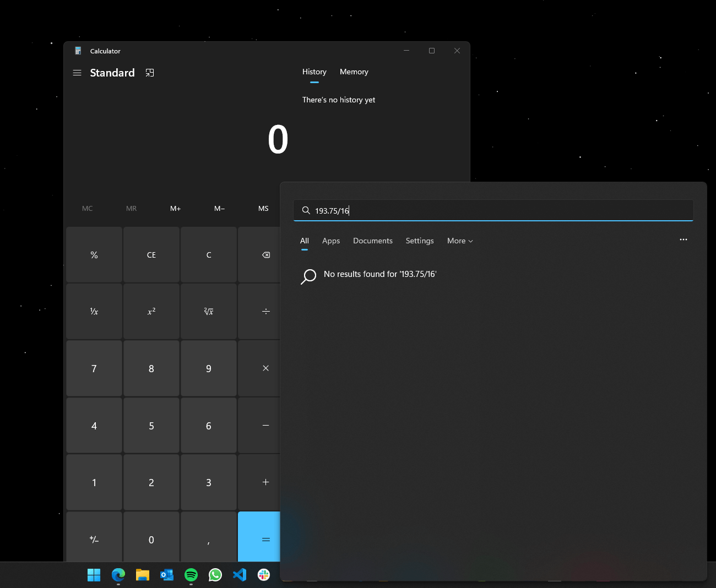
Task: Click the search box containing 193.75/16
Action: [496, 211]
